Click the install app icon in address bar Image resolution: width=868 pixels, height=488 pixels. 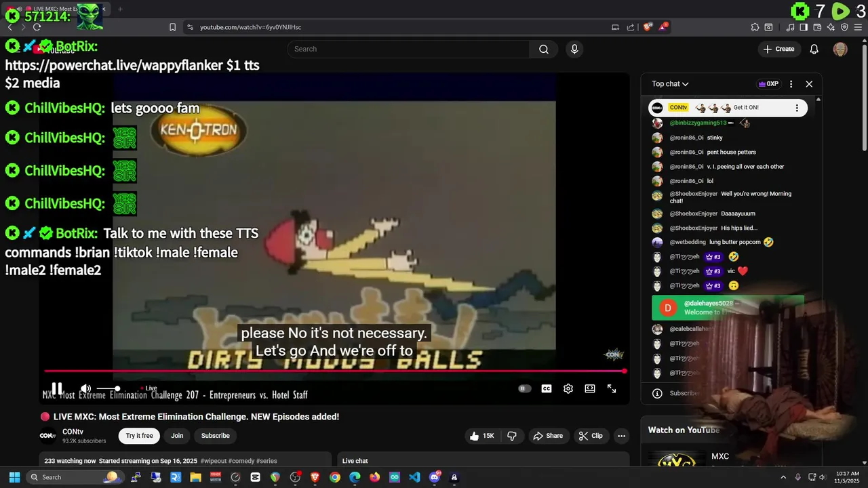(615, 27)
